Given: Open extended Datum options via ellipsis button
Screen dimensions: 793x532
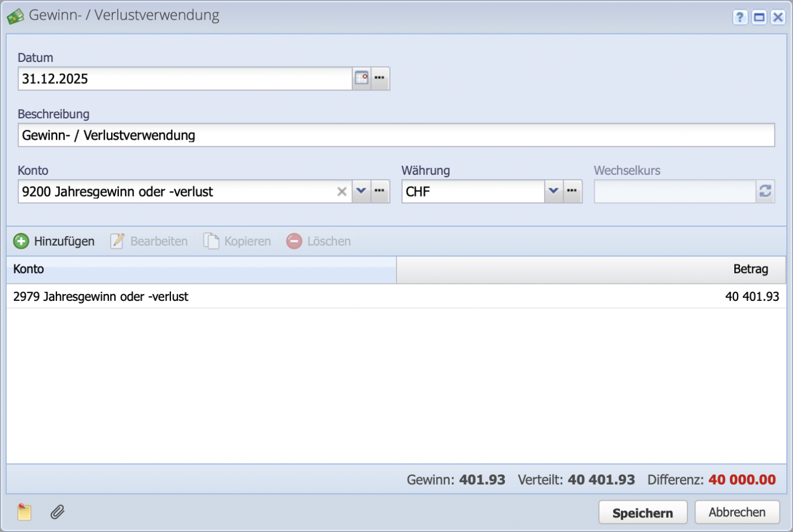Looking at the screenshot, I should coord(380,78).
